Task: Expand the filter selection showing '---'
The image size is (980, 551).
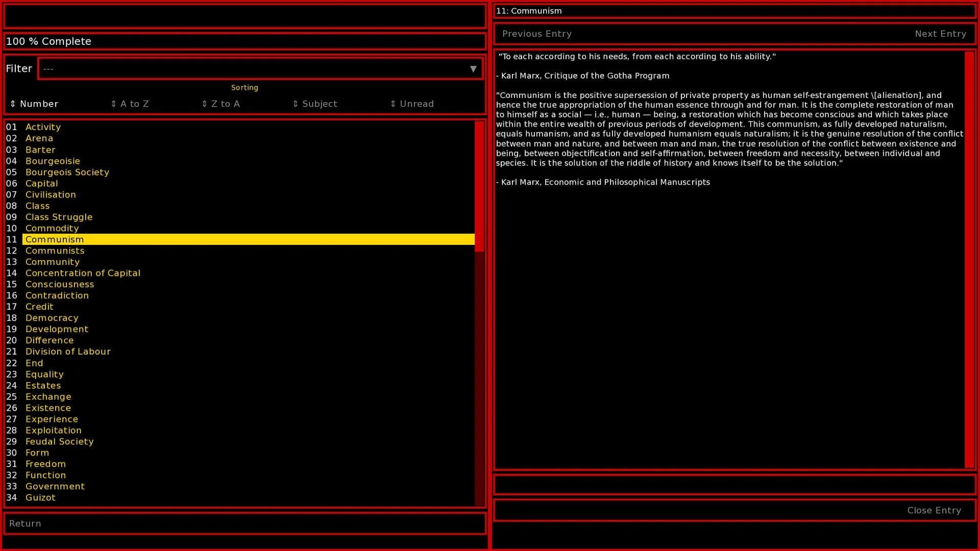Action: point(260,68)
